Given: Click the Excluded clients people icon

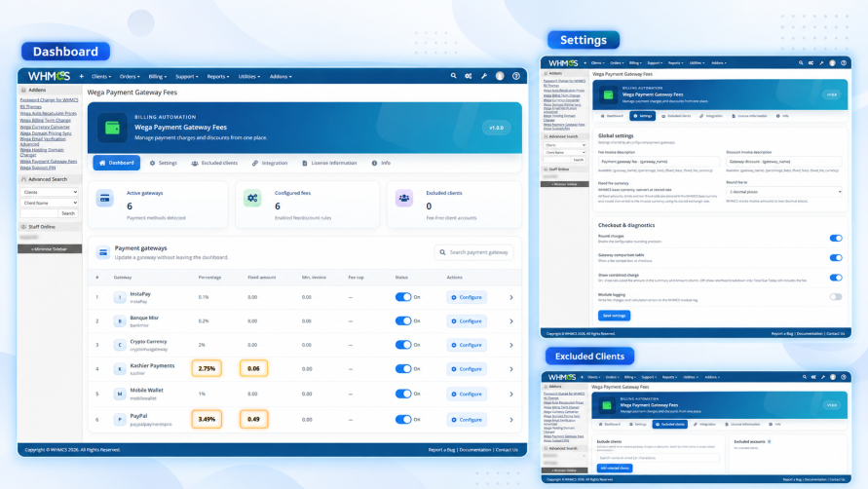Looking at the screenshot, I should (404, 199).
